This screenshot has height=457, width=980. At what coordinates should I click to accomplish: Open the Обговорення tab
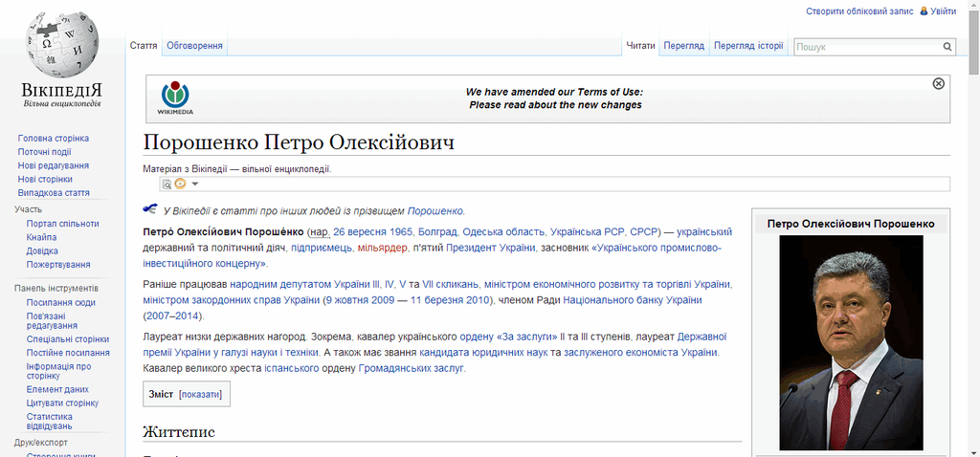click(195, 46)
